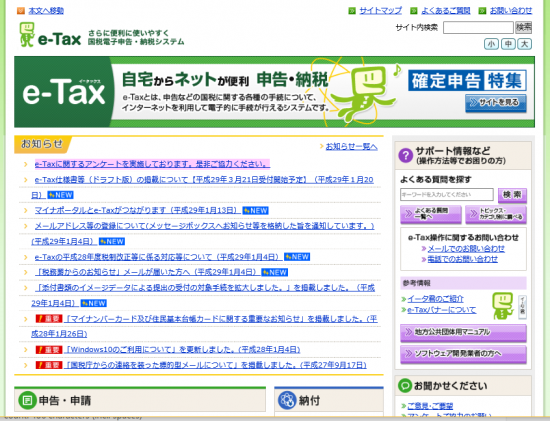Viewport: 550px width, 421px height.
Task: Set font size to small (小)
Action: tap(491, 44)
